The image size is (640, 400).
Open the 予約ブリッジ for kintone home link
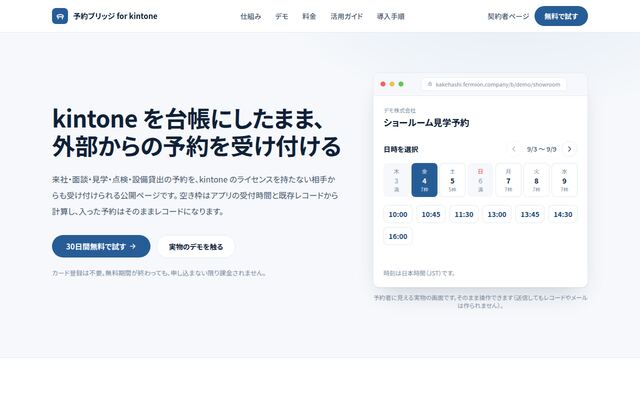pos(105,16)
